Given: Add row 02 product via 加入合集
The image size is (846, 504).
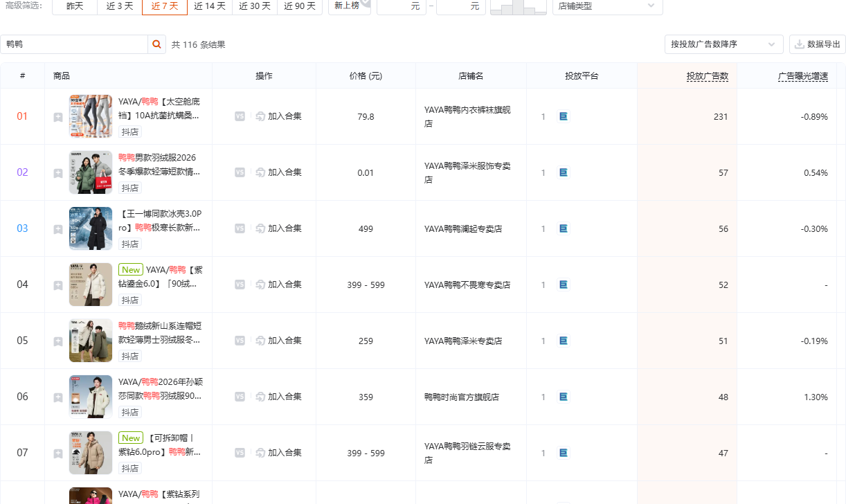Looking at the screenshot, I should pyautogui.click(x=278, y=172).
